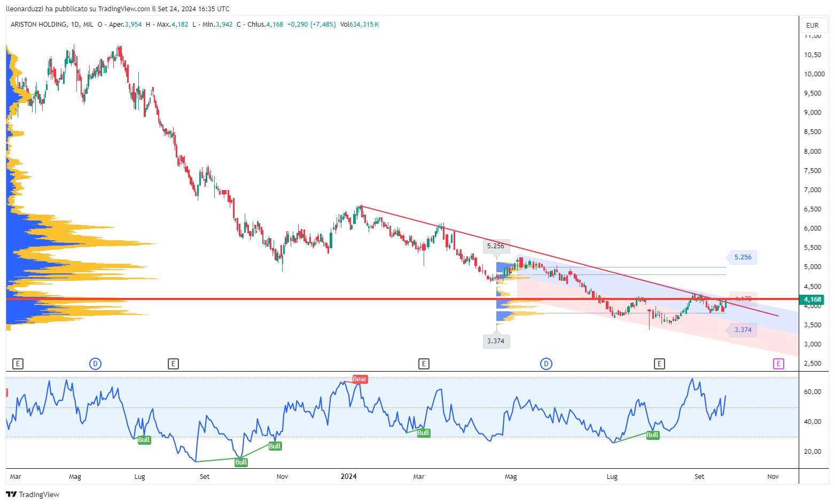Click the TradingView logo at bottom left
The width and height of the screenshot is (835, 504).
33,494
